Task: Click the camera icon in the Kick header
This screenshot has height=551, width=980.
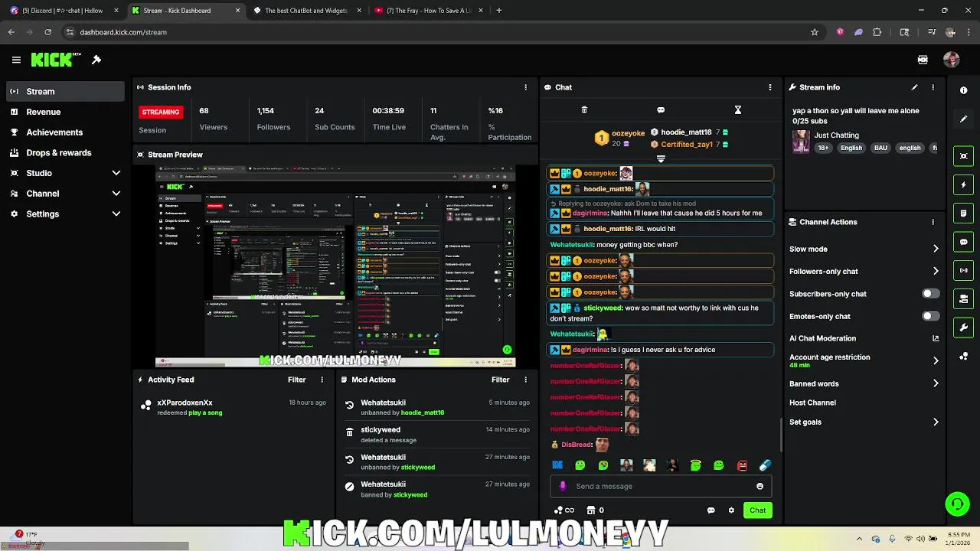Action: coord(923,60)
